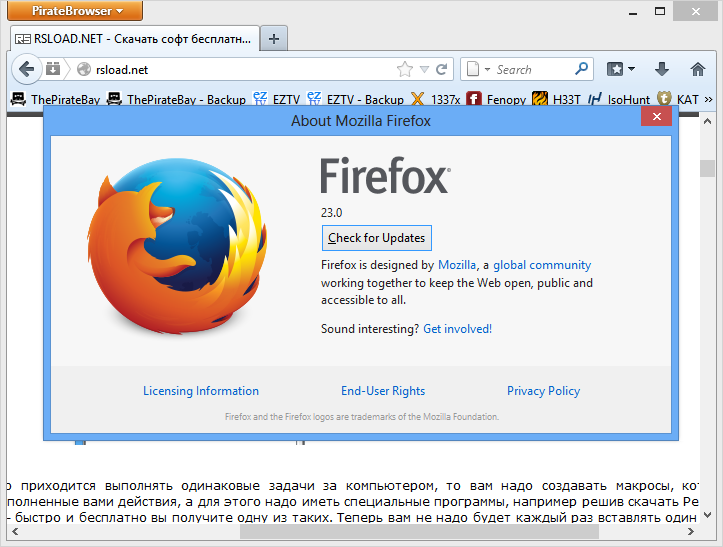The image size is (723, 547).
Task: Open ThePirateBay bookmark
Action: click(55, 99)
